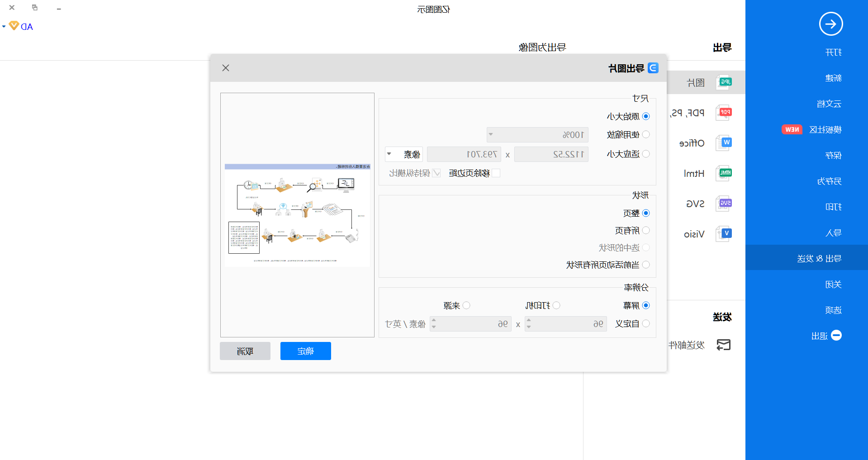Viewport: 868px width, 460px height.
Task: Open the 模板社区 sidebar menu item
Action: (825, 130)
